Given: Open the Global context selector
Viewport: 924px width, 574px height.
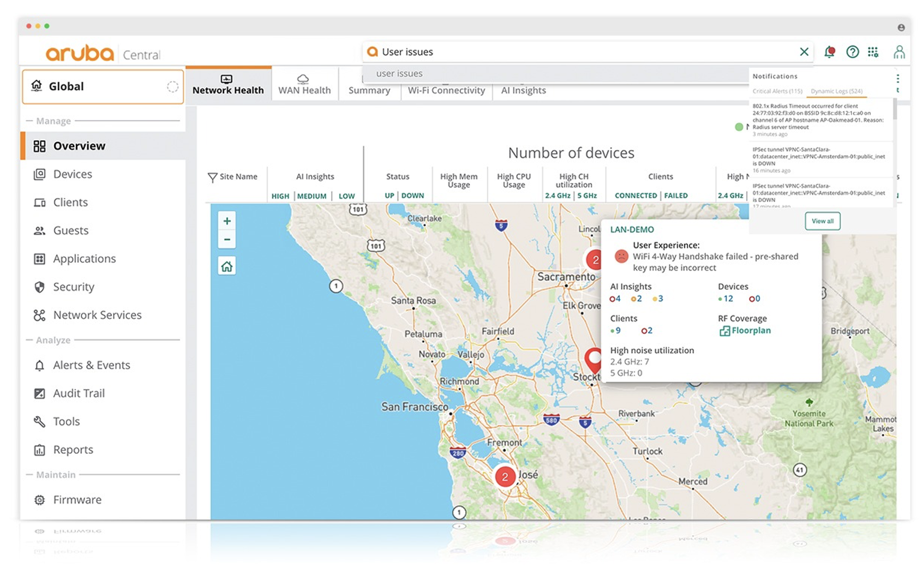Looking at the screenshot, I should [x=103, y=87].
